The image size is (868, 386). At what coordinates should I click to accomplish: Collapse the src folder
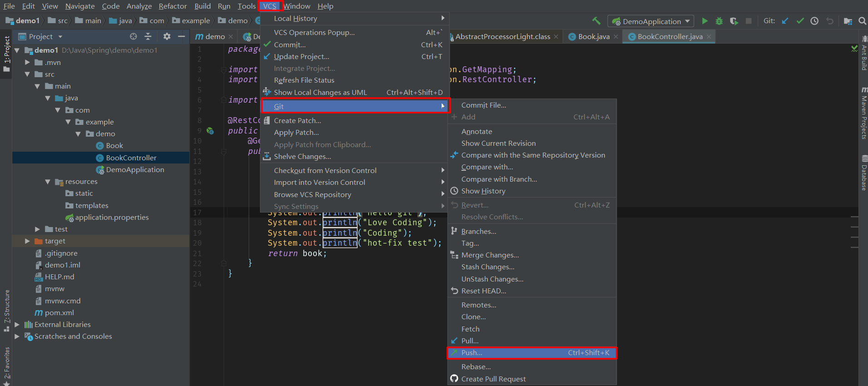click(x=27, y=74)
